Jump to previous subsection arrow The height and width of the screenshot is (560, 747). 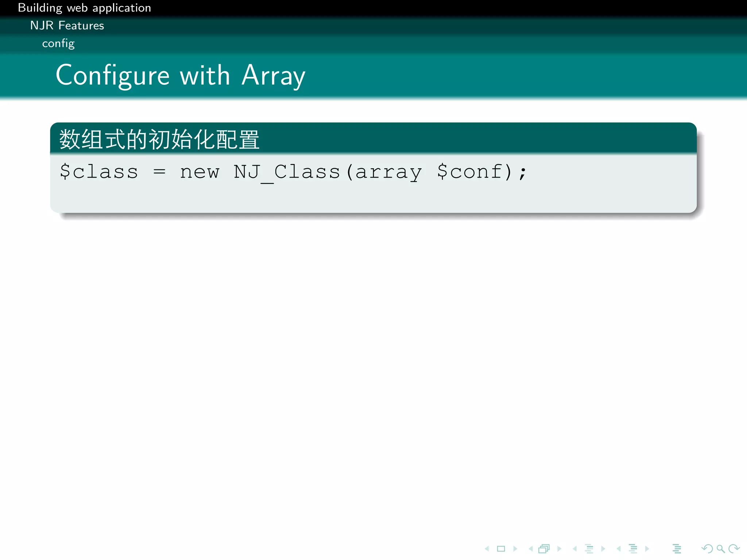tap(575, 549)
